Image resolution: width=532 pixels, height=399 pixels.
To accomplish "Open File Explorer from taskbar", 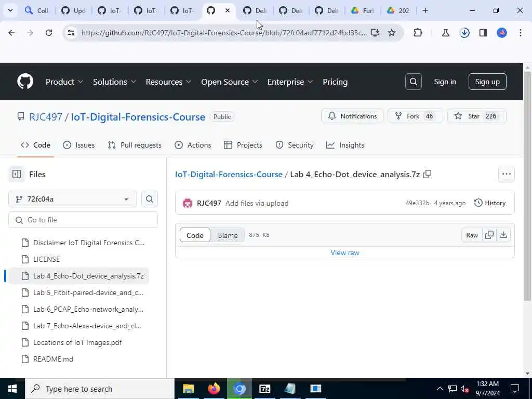I will tap(188, 389).
